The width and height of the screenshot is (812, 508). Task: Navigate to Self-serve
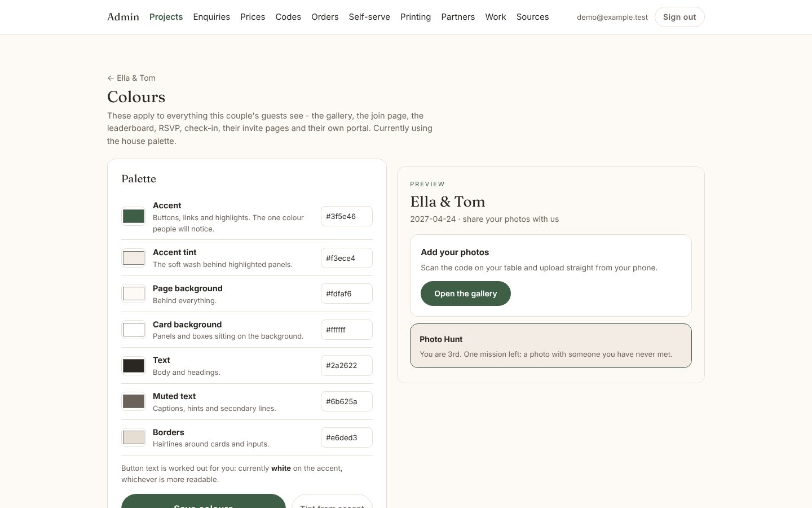369,17
